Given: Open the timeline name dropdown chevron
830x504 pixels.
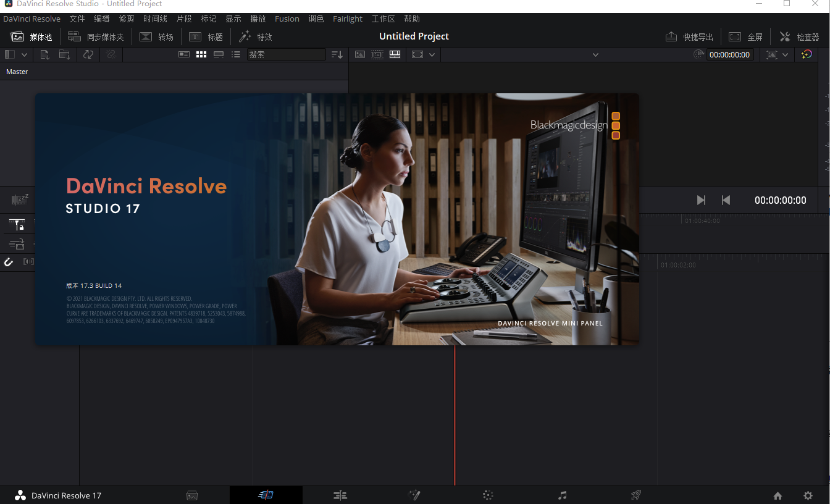Looking at the screenshot, I should point(595,54).
